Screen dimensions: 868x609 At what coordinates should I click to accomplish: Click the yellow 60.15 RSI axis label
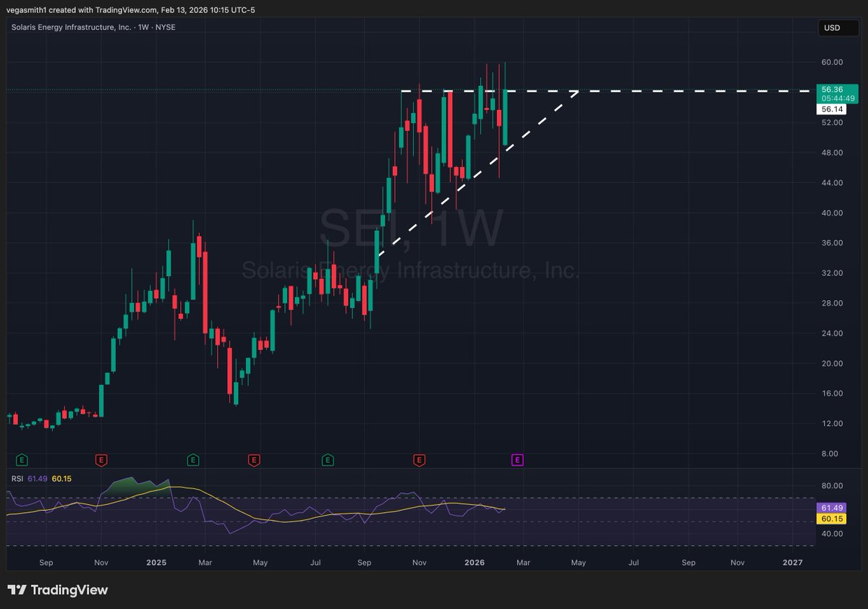click(x=830, y=519)
